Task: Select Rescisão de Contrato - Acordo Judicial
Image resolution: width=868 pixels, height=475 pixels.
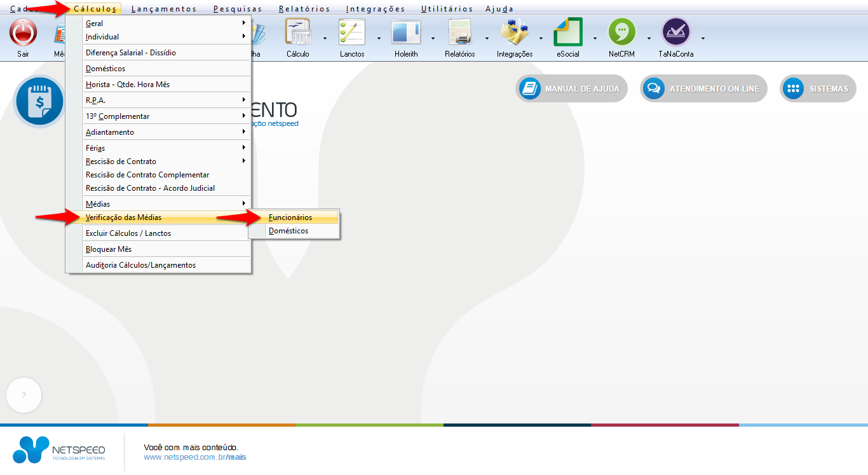Action: point(159,188)
